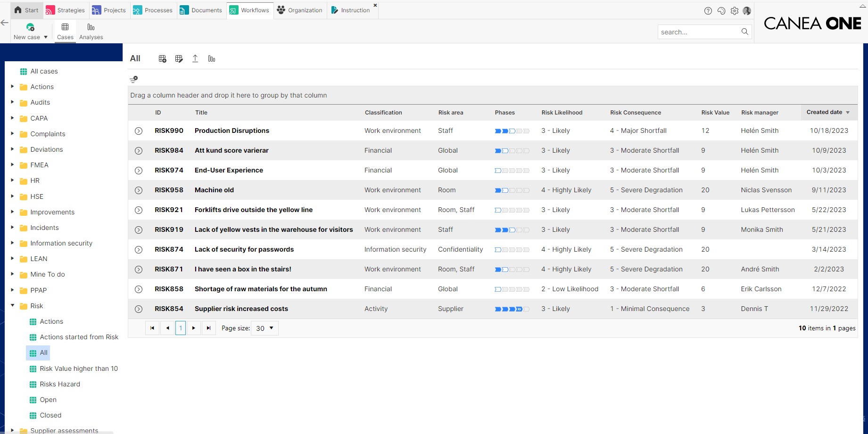Click the export upload arrow icon

(195, 58)
